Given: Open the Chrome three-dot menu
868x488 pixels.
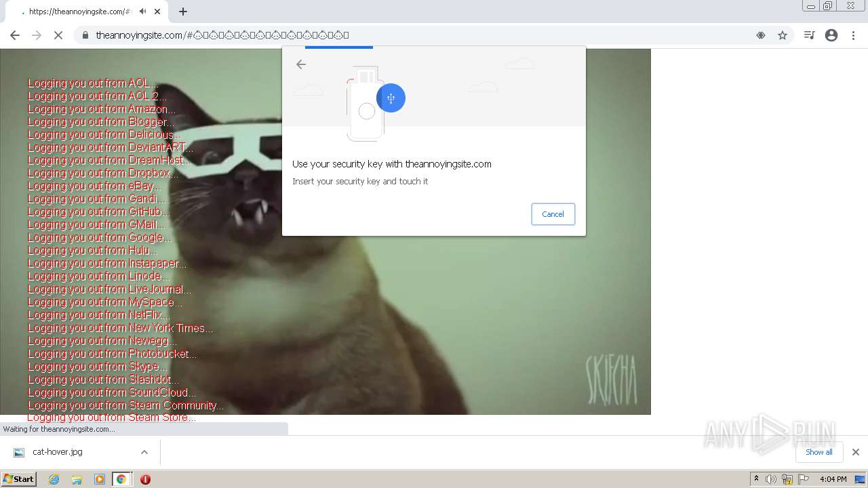Looking at the screenshot, I should click(853, 35).
